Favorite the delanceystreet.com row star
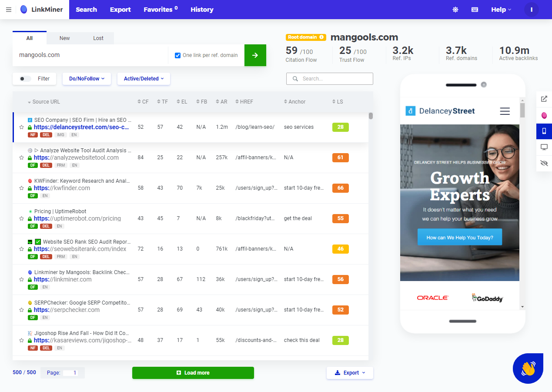Screen dimensions: 552x392 tap(21, 127)
